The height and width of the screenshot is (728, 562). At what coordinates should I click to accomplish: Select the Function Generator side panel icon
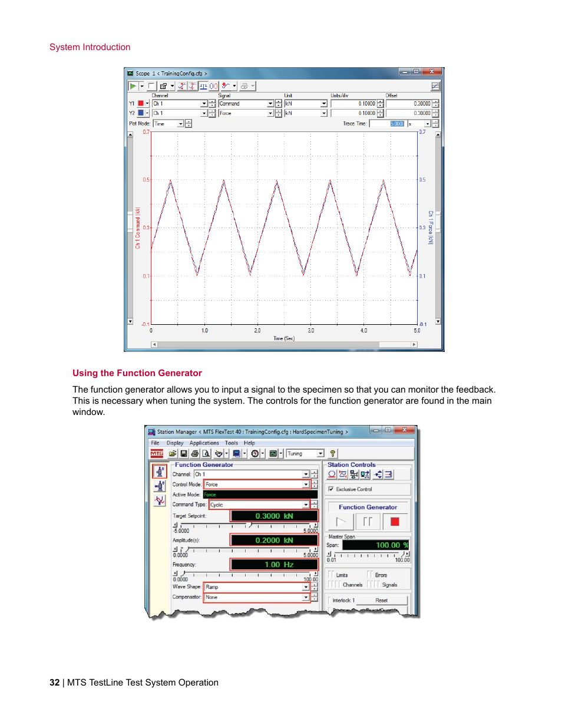point(160,472)
